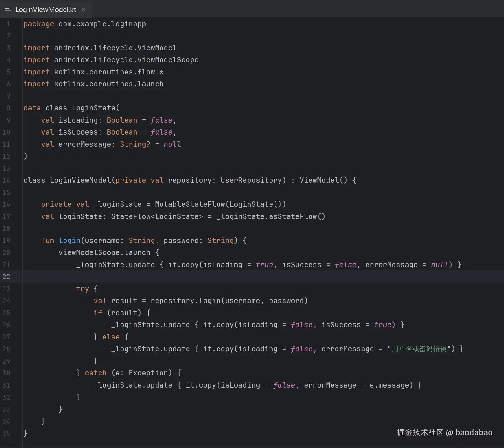Click line number 22 in the gutter
The width and height of the screenshot is (504, 448).
pos(6,277)
